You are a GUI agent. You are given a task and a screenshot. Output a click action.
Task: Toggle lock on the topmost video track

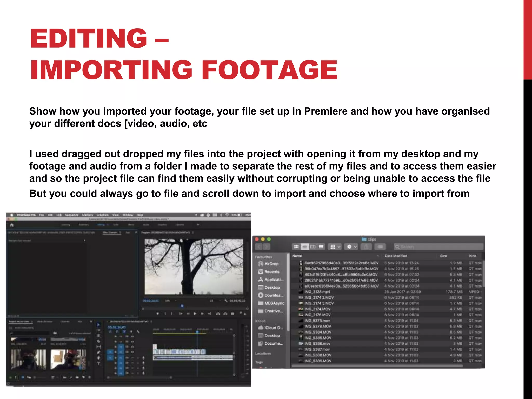115,336
